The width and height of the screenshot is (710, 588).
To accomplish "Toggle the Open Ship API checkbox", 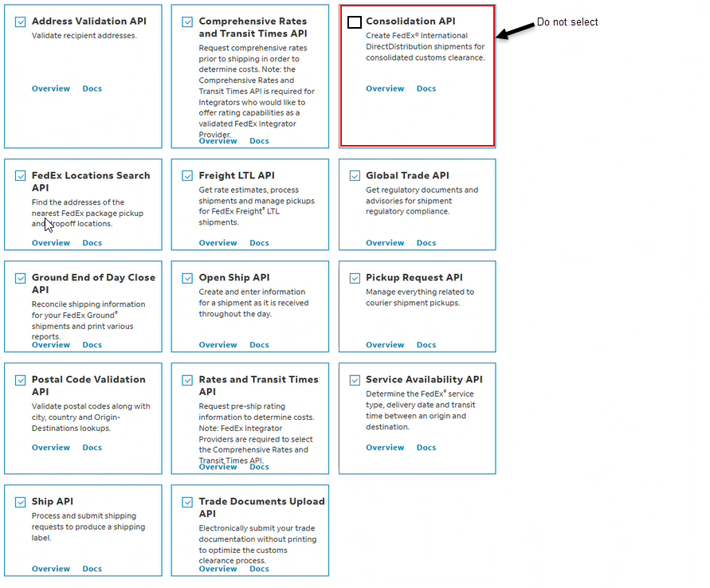I will click(187, 278).
